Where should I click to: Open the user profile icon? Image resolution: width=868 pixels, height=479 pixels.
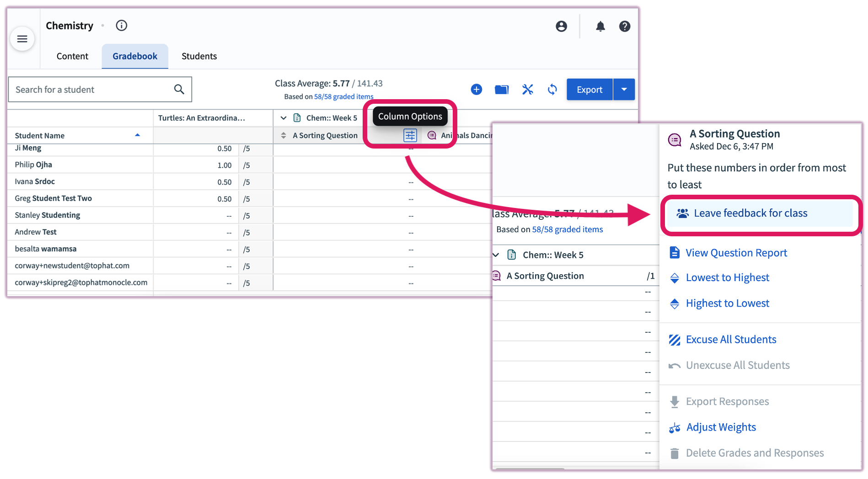561,26
